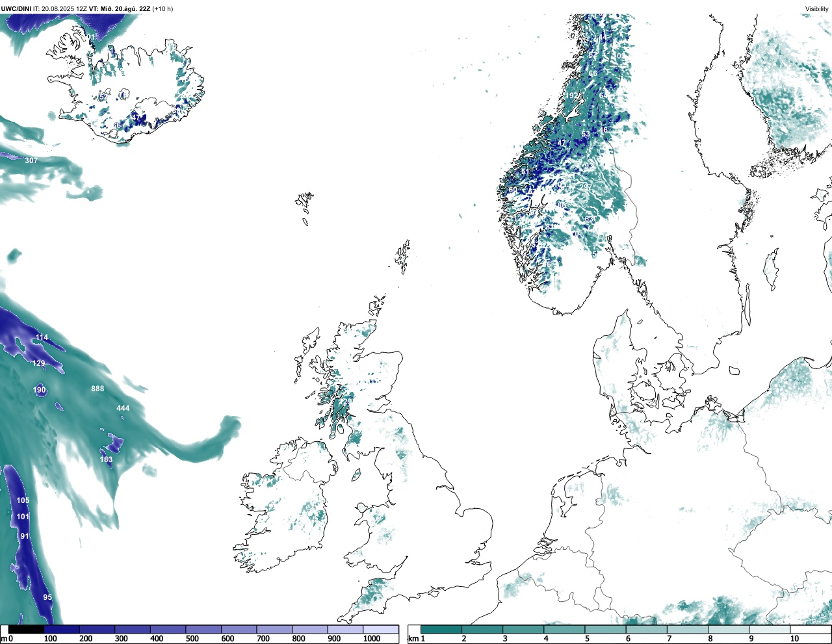Select the '105' value on the map
Image resolution: width=832 pixels, height=644 pixels.
click(x=23, y=500)
